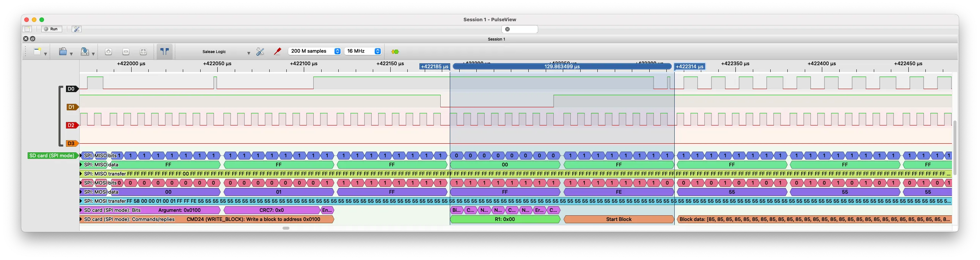Select the D0 channel label
Viewport: 980px width, 260px height.
(x=72, y=89)
